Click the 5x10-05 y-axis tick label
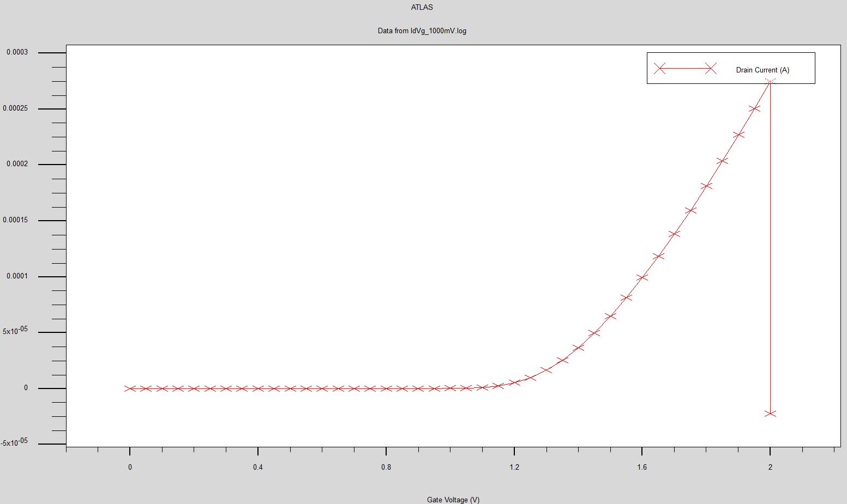847x504 pixels. (x=15, y=331)
